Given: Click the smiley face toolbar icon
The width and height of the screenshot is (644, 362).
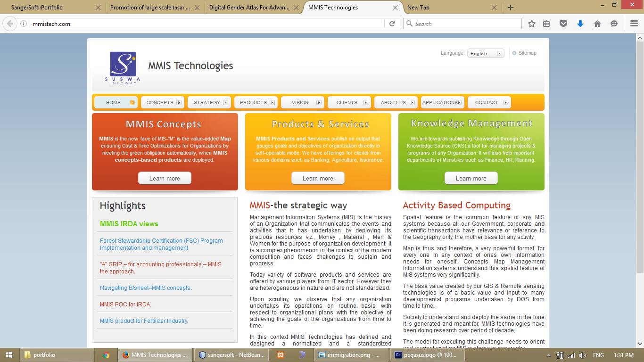Looking at the screenshot, I should [614, 24].
